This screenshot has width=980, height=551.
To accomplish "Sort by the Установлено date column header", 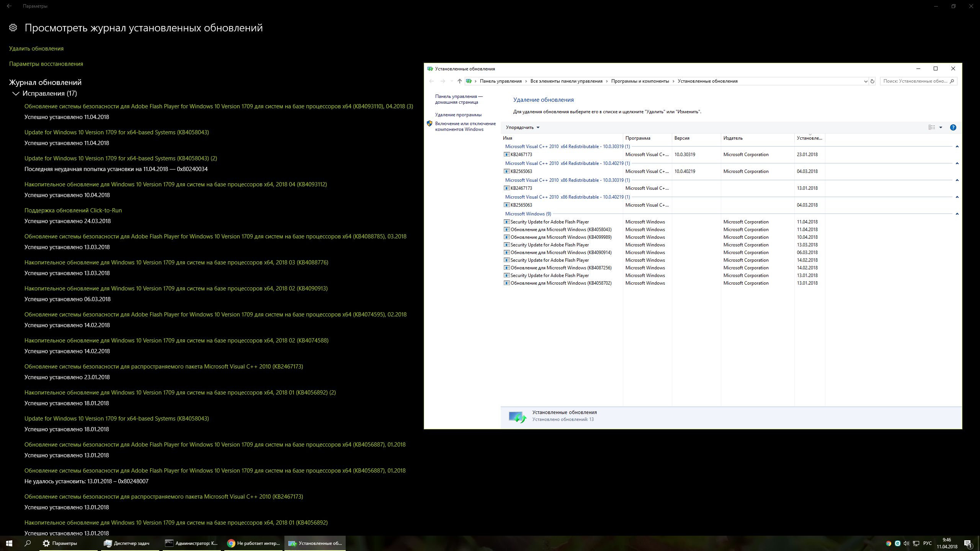I will (810, 138).
